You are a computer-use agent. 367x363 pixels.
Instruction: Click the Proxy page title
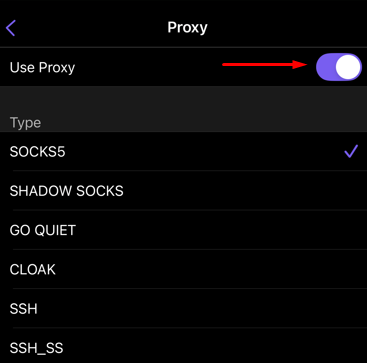click(x=187, y=27)
